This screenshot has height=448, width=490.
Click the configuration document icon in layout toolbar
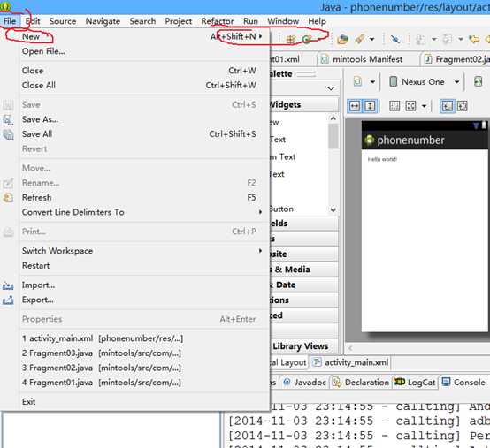click(358, 82)
